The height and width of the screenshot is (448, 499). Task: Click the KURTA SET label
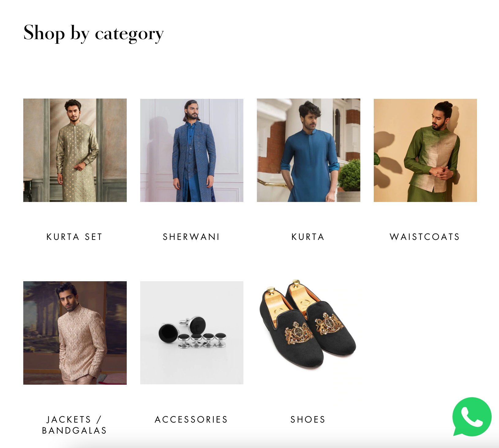(74, 237)
